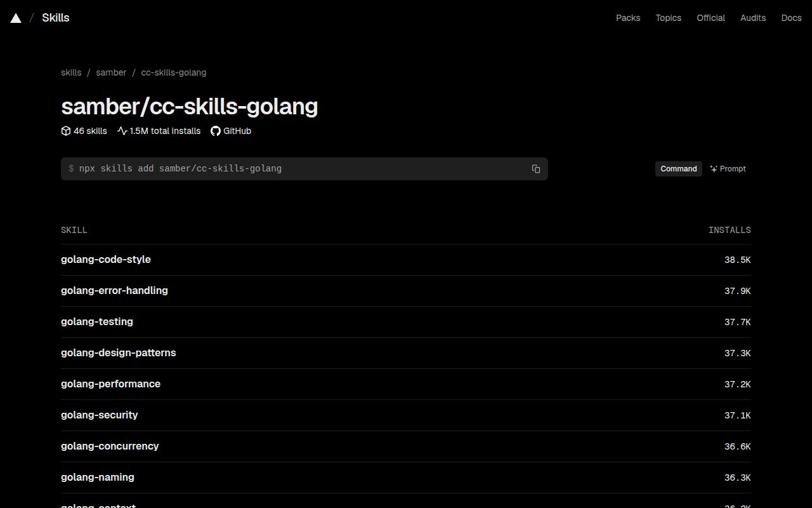Open the GitHub repository link

point(231,131)
